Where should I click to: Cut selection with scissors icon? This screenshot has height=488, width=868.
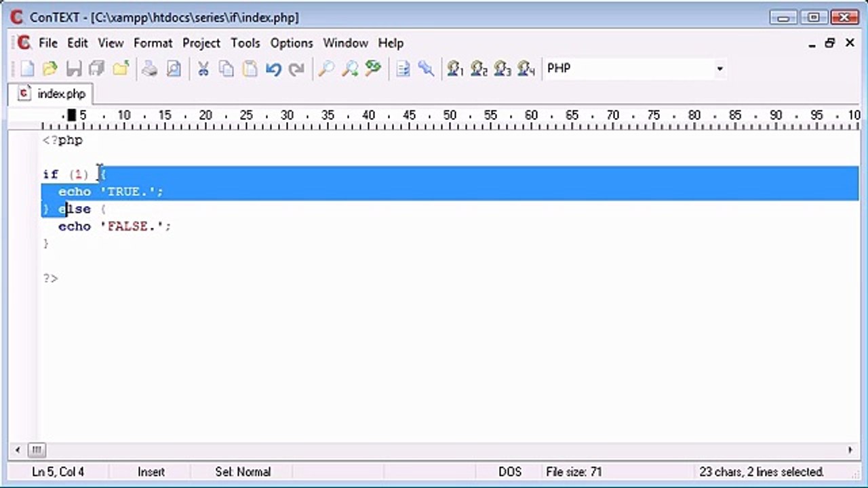(x=203, y=68)
